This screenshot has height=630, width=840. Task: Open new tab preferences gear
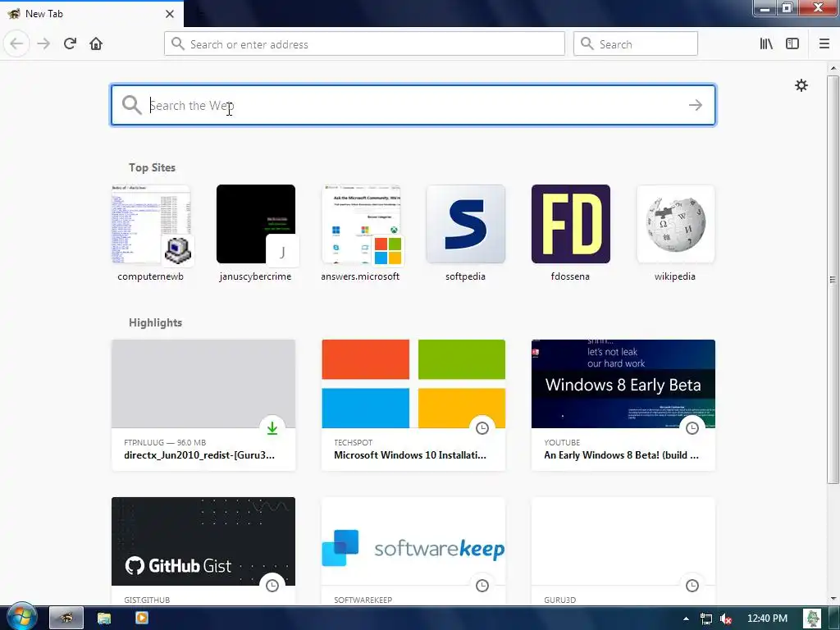(801, 85)
